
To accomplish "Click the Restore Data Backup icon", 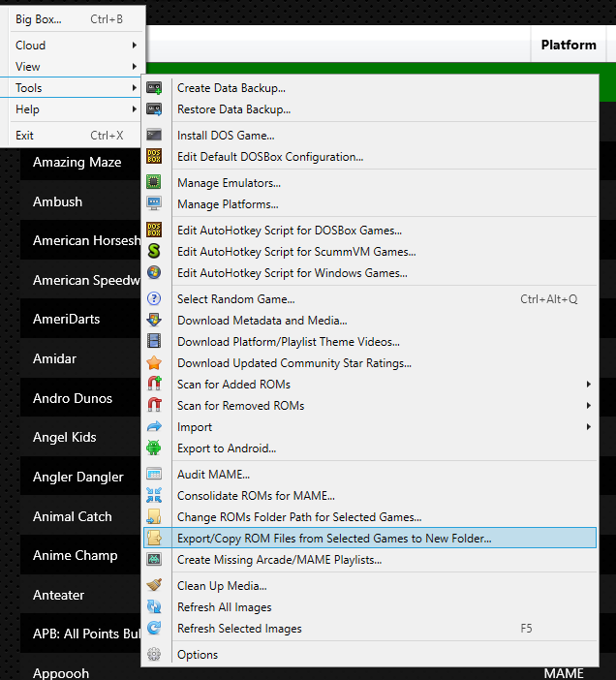I will tap(154, 109).
